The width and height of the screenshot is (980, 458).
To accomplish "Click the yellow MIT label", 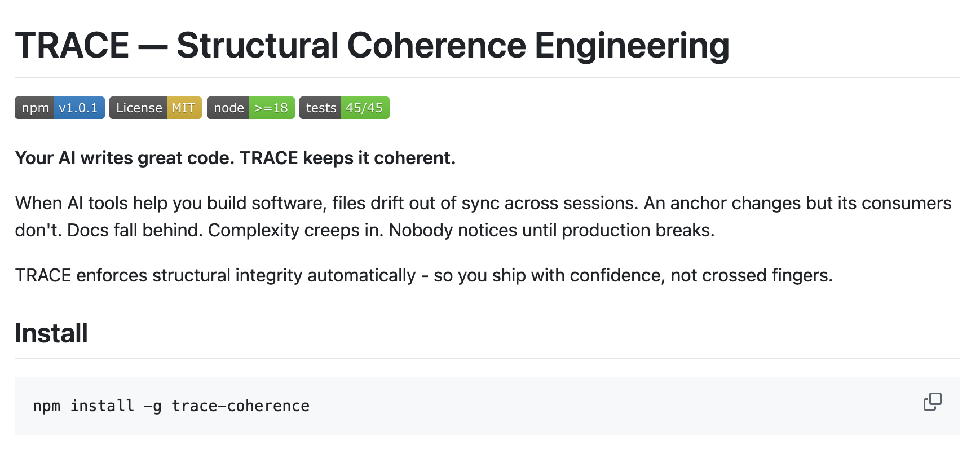I will (183, 108).
